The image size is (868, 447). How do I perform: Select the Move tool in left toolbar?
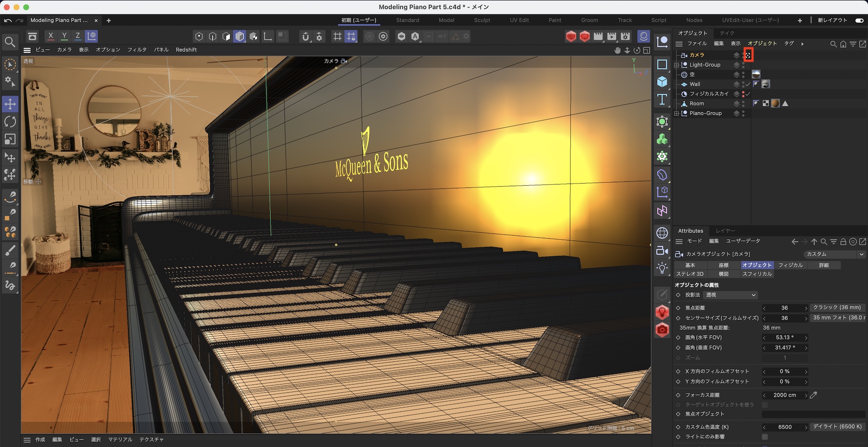coord(10,104)
